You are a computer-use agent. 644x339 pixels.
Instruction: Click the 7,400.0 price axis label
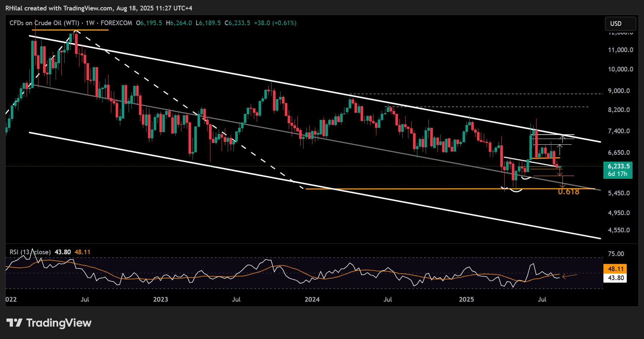(619, 131)
